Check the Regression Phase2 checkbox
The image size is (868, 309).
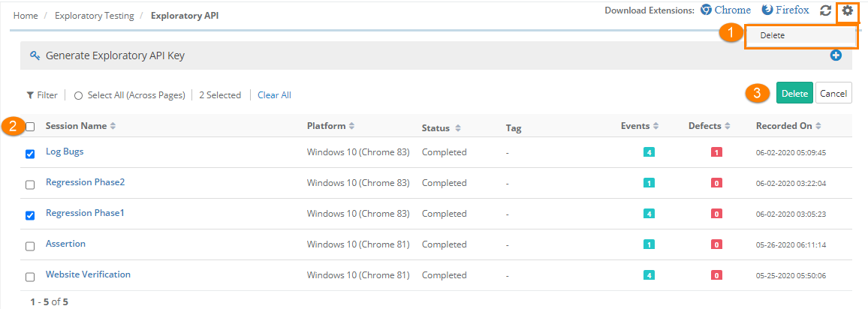pyautogui.click(x=30, y=184)
